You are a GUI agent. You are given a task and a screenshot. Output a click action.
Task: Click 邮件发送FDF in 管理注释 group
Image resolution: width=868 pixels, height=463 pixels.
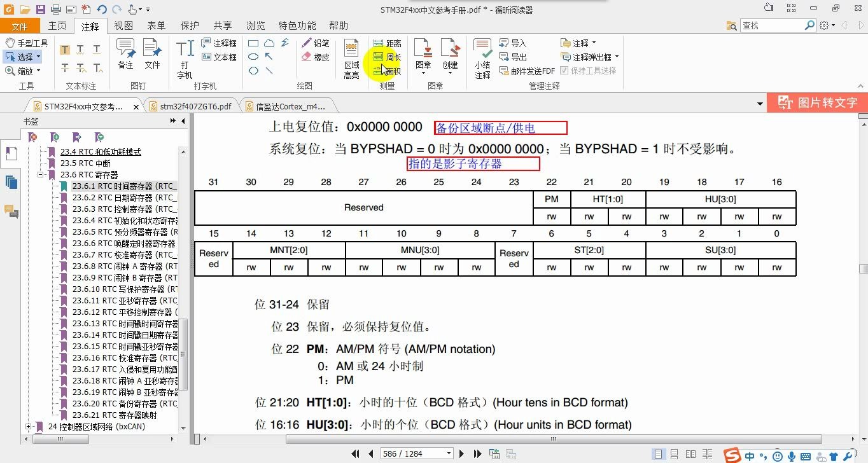click(x=527, y=70)
